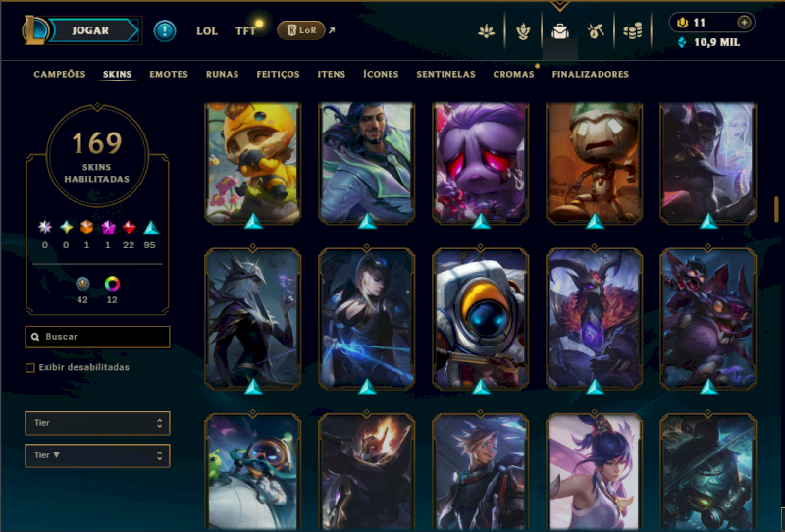
Task: Click the Buscar search field
Action: pyautogui.click(x=97, y=337)
